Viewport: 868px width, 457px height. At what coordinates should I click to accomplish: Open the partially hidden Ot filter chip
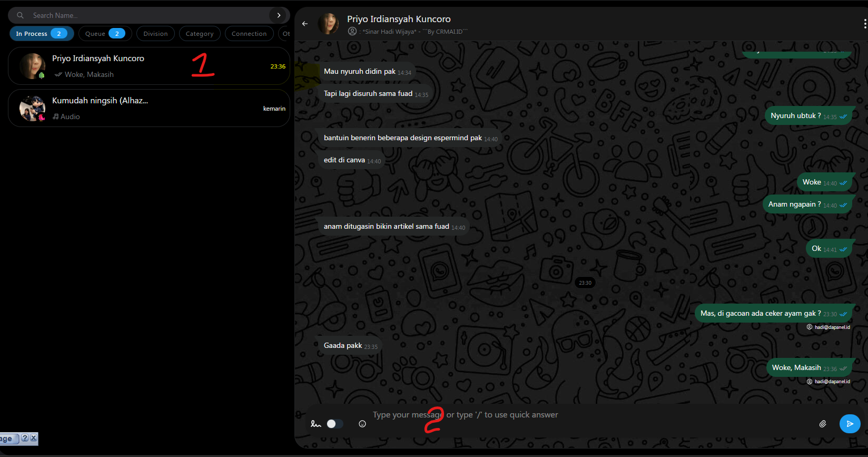pos(285,33)
